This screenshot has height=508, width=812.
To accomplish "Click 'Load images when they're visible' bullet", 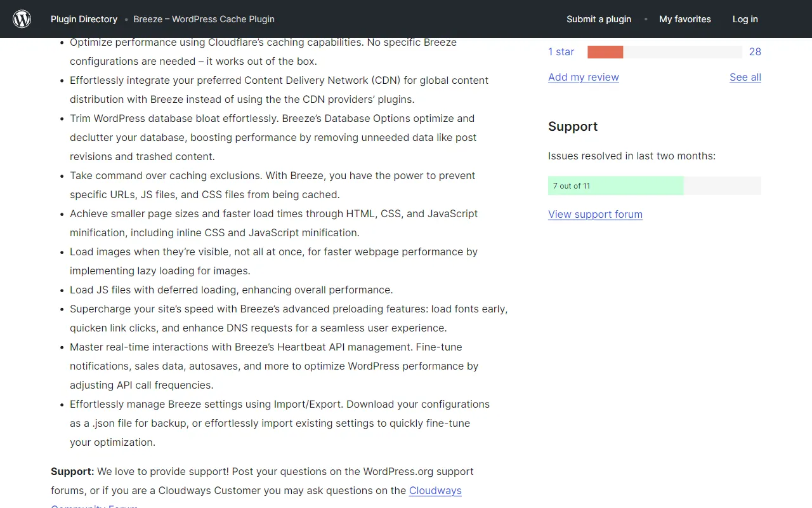I will point(273,262).
